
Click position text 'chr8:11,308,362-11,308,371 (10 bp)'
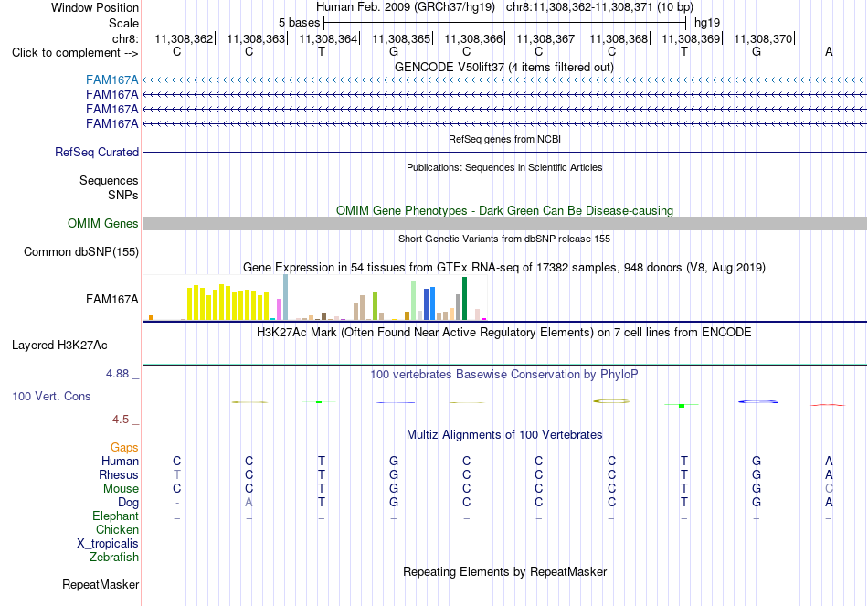pyautogui.click(x=599, y=7)
